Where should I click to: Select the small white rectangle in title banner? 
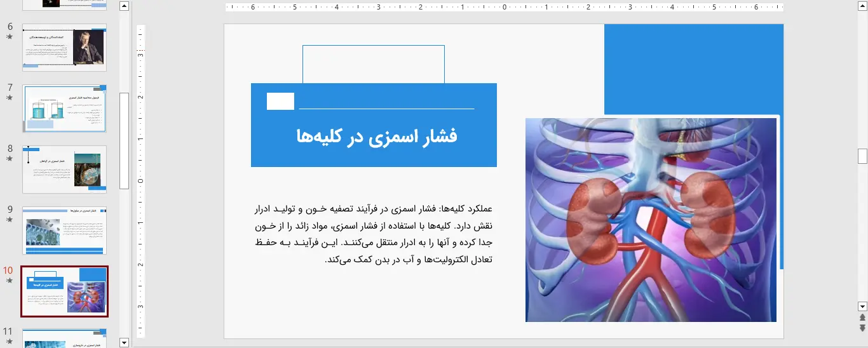(280, 101)
